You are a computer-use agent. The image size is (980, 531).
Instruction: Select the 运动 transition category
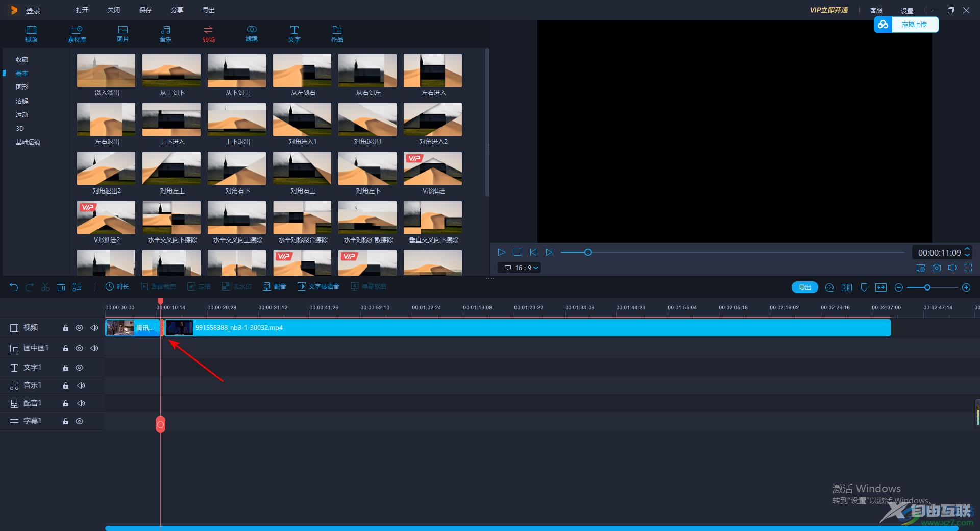(22, 115)
